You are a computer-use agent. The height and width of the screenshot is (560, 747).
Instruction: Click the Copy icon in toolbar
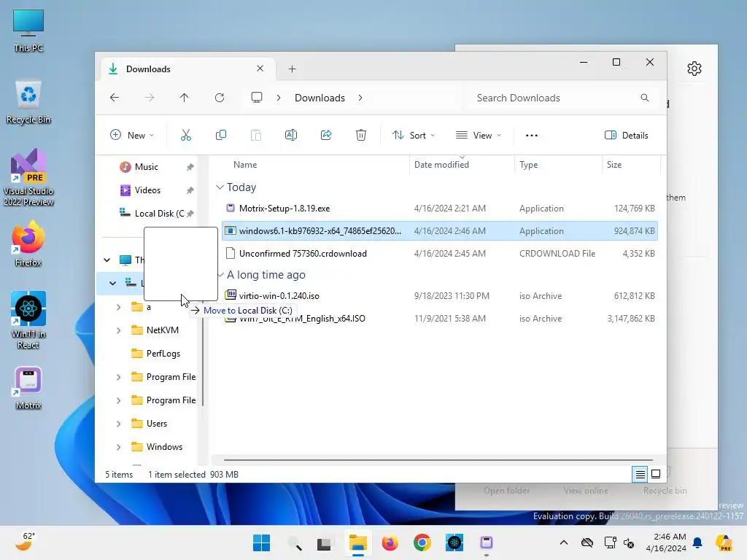pyautogui.click(x=220, y=135)
